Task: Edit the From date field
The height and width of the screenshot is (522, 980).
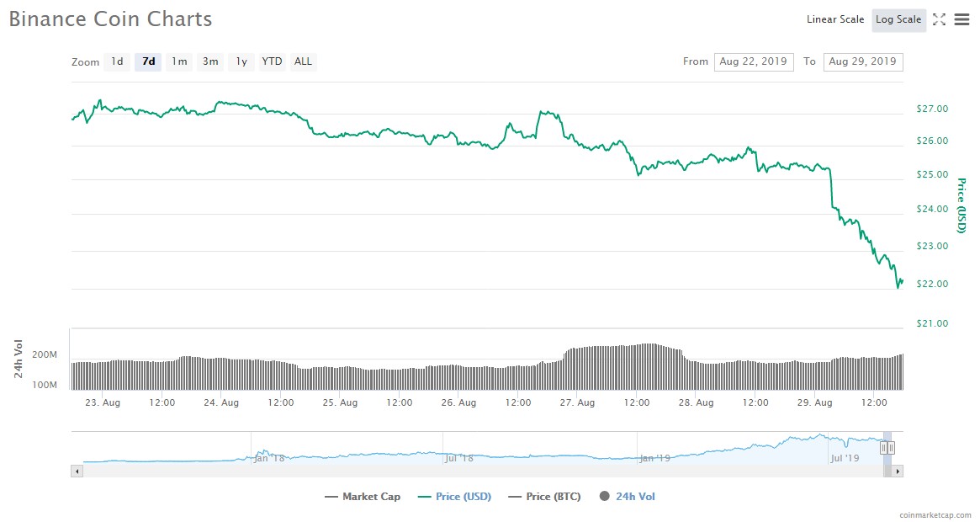Action: pyautogui.click(x=754, y=61)
